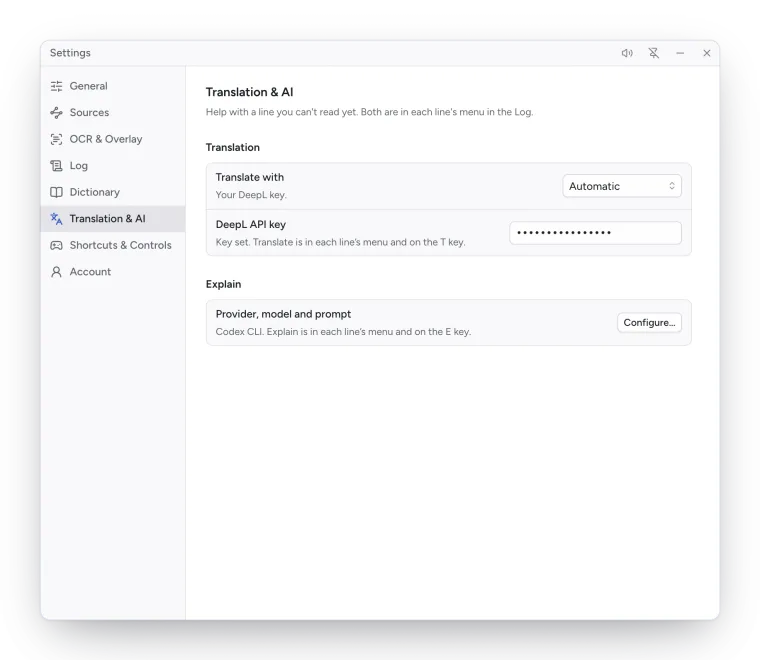The height and width of the screenshot is (660, 760).
Task: Click the 'Your DeepL key.' description text
Action: [251, 195]
